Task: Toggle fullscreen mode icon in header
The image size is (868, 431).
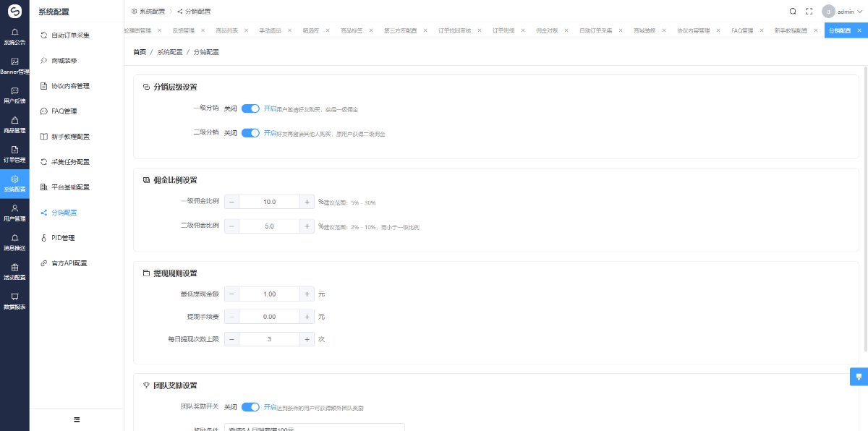Action: tap(809, 11)
